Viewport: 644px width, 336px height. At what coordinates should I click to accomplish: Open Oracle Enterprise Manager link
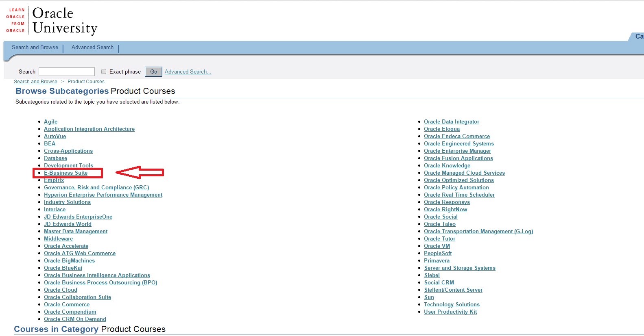(457, 151)
